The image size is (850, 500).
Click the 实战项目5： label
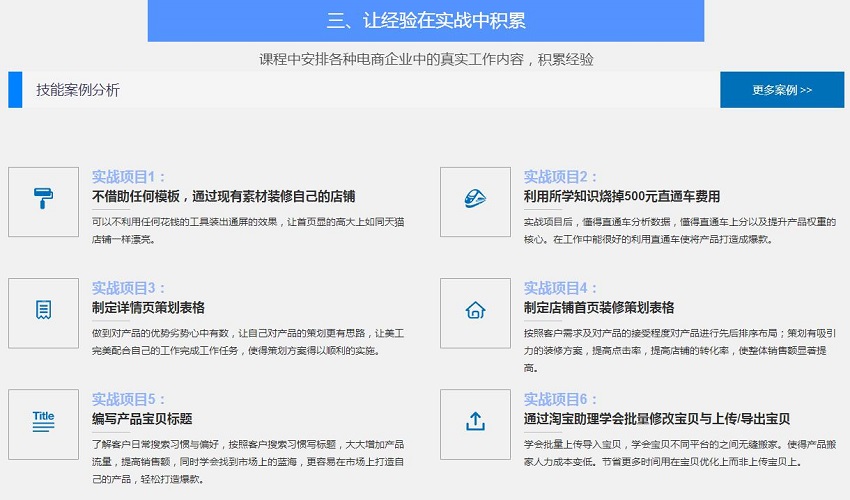(128, 399)
